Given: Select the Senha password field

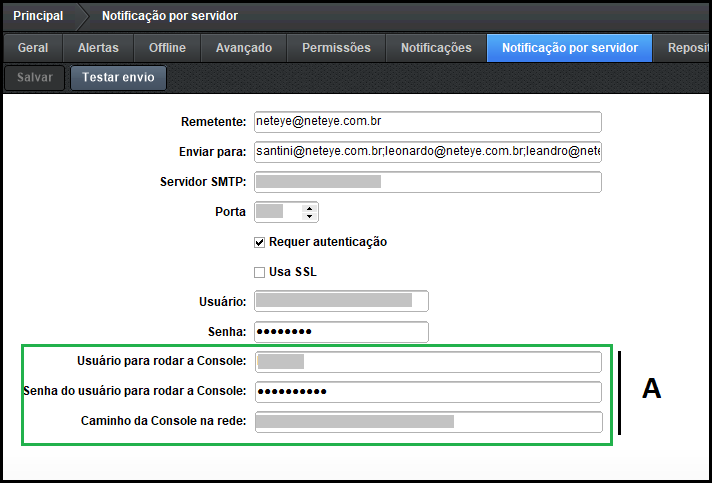Looking at the screenshot, I should tap(341, 332).
